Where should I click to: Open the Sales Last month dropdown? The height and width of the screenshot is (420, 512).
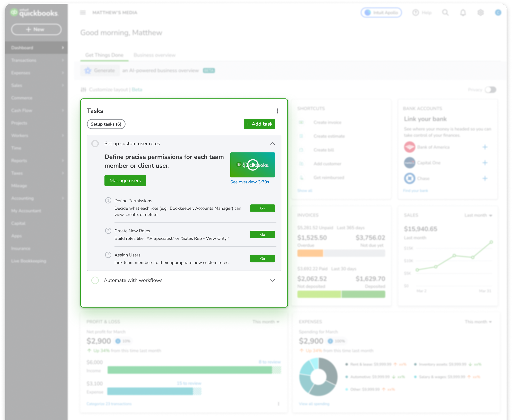[478, 215]
